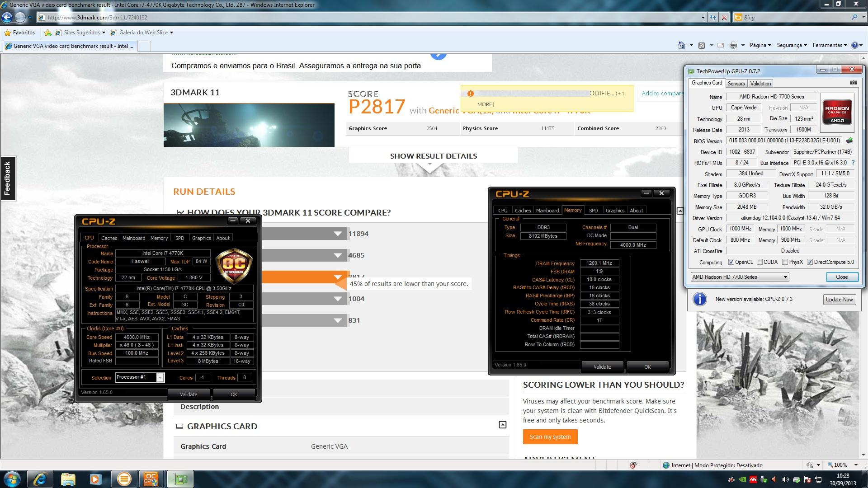Image resolution: width=868 pixels, height=488 pixels.
Task: Toggle the CUDA checkbox in GPU-Z
Action: coord(759,262)
